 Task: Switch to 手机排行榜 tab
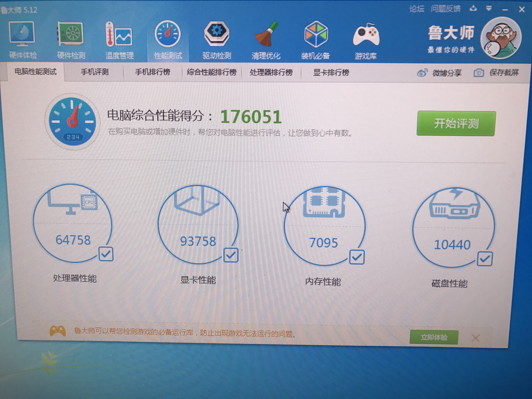[153, 72]
